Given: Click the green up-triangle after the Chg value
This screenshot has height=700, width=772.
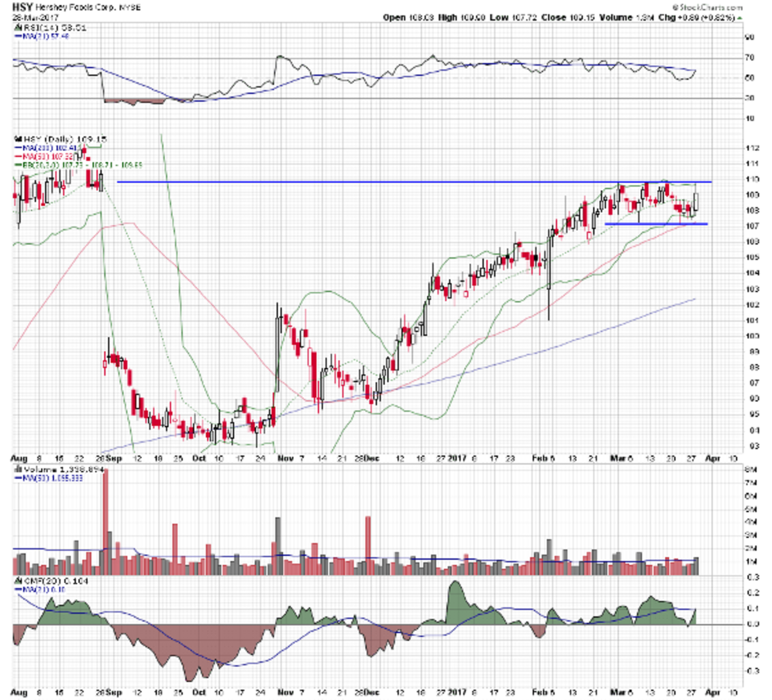Looking at the screenshot, I should point(739,17).
